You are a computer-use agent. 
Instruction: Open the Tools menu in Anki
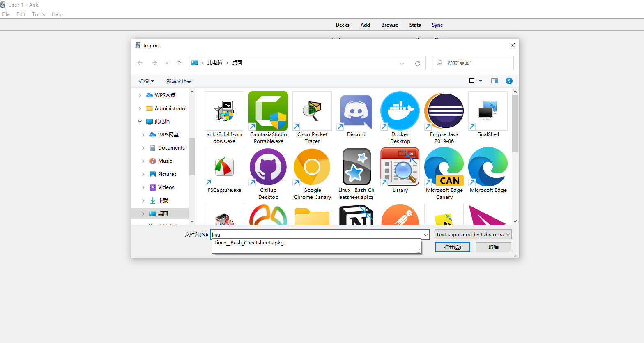(39, 14)
